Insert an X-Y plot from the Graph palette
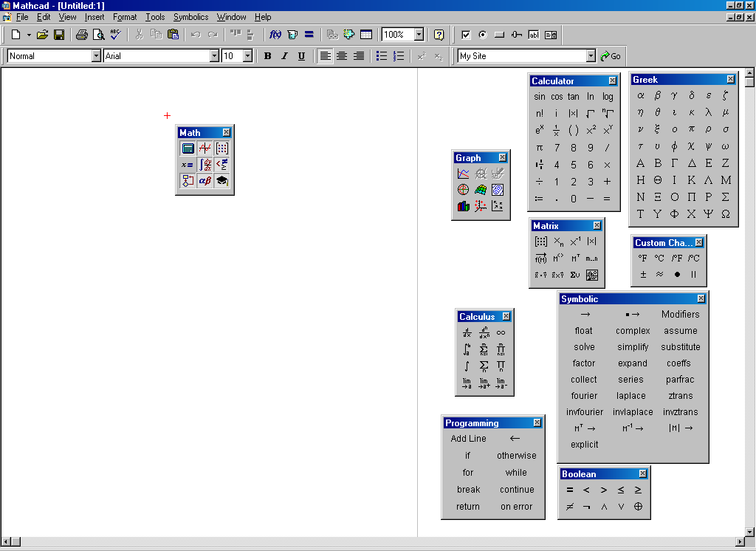Viewport: 756px width, 551px height. tap(464, 174)
